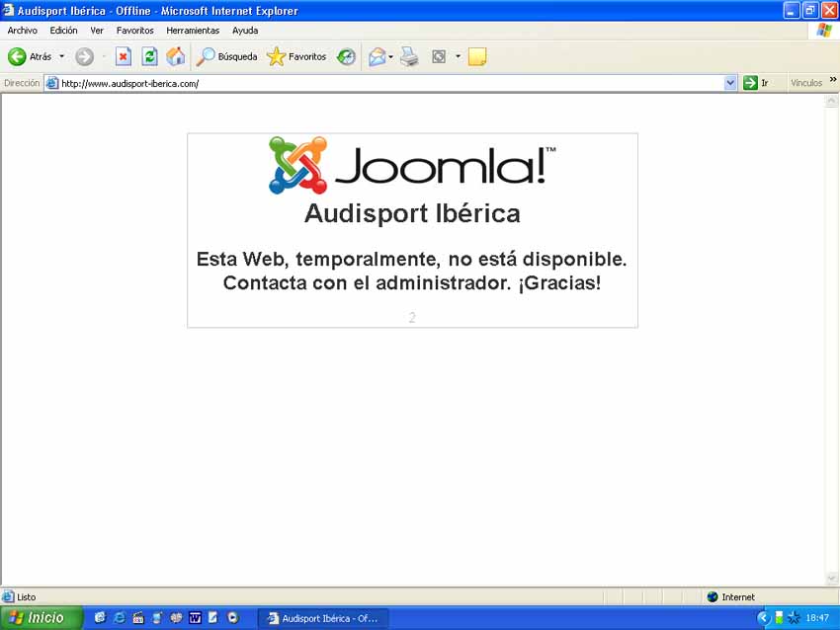
Task: Open the Inicio start menu
Action: point(42,618)
